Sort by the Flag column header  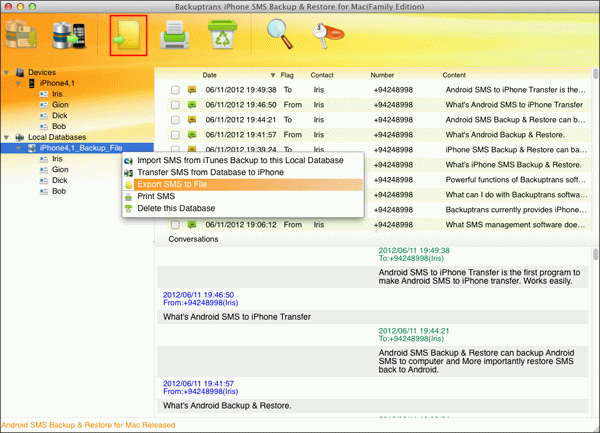[x=287, y=75]
